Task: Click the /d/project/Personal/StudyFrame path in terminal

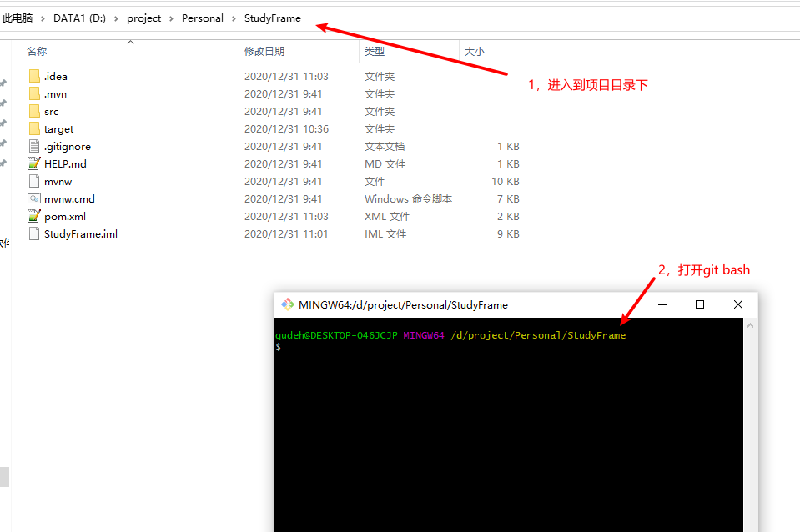Action: click(x=538, y=335)
